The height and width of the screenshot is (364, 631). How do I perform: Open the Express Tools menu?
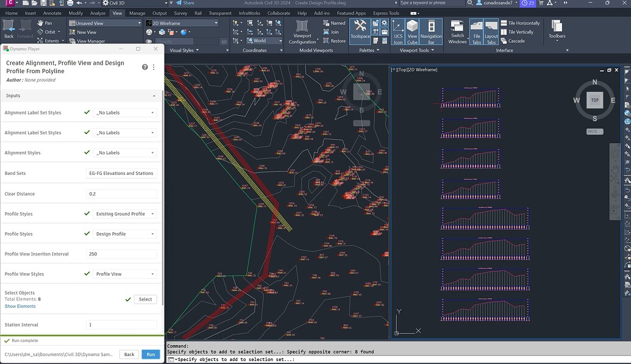coord(385,12)
